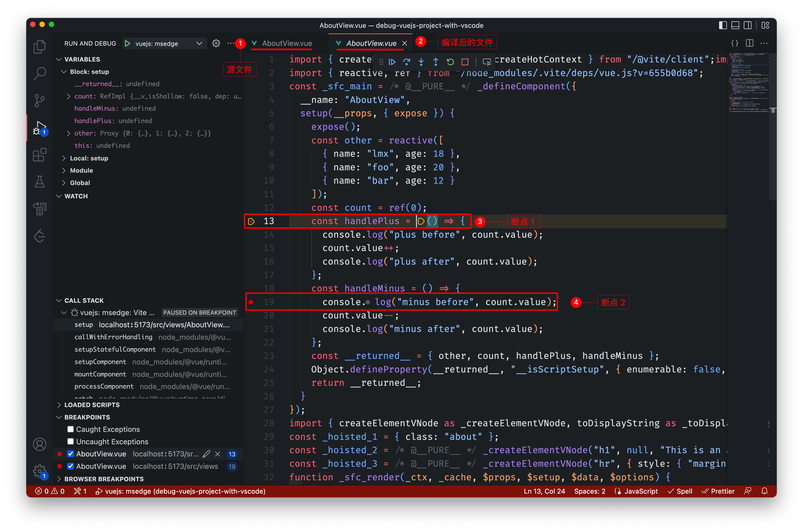
Task: Click Ln 13, Col 24 in status bar
Action: point(544,491)
